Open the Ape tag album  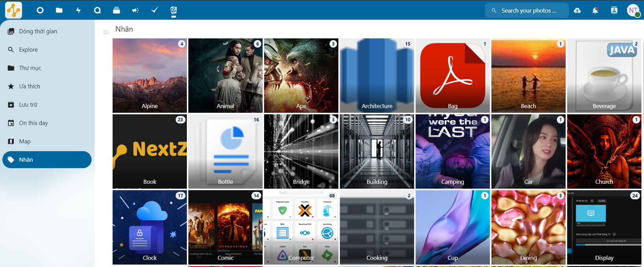301,75
